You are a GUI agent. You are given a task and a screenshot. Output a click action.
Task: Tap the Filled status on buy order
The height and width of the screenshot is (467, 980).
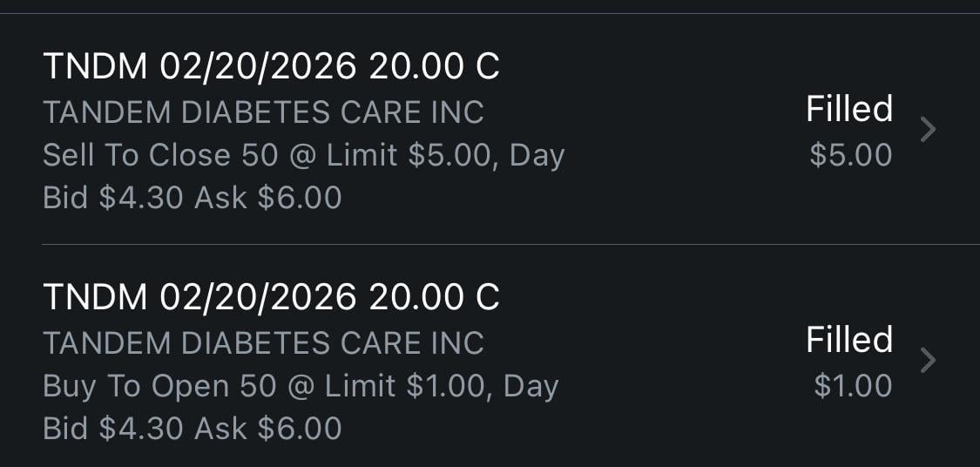pyautogui.click(x=848, y=340)
